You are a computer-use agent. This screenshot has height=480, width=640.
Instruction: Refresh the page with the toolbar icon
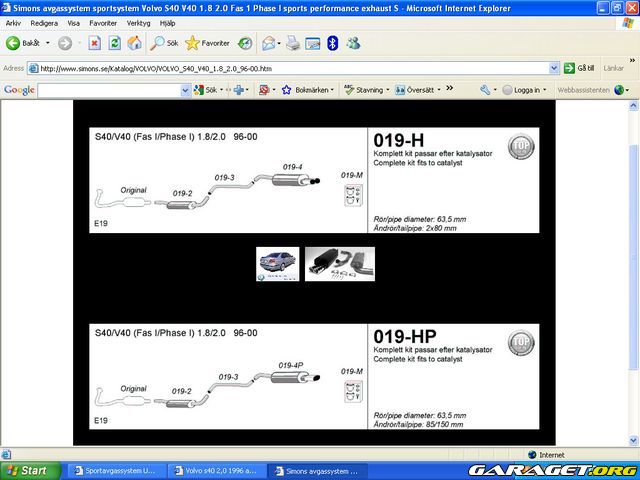pyautogui.click(x=114, y=43)
